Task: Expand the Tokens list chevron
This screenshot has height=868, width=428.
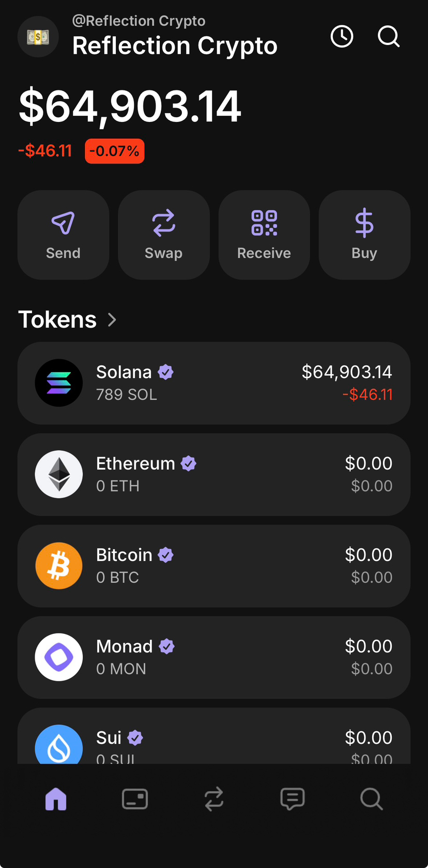Action: pos(112,320)
